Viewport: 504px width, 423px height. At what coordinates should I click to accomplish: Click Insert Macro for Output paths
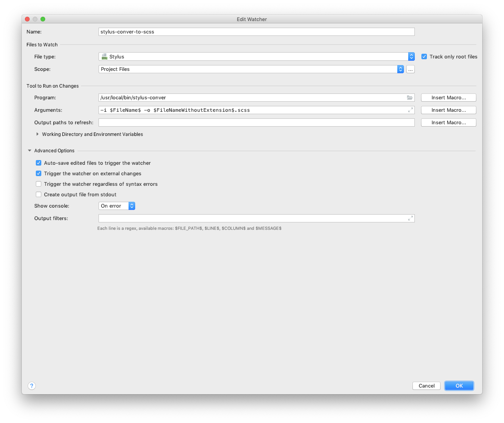coord(449,123)
